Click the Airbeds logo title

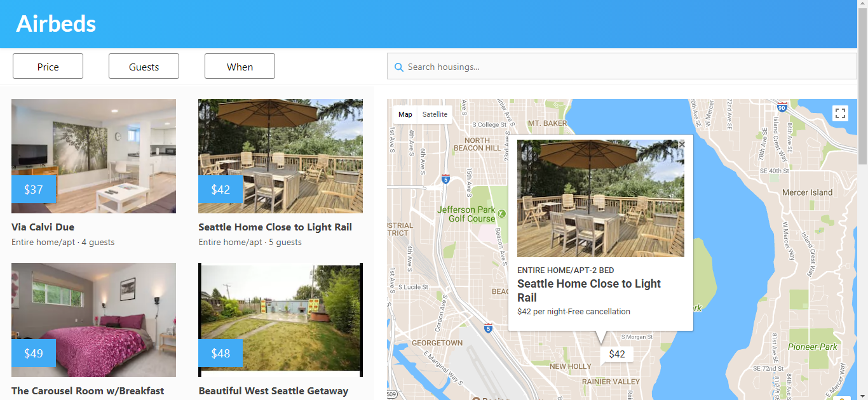pos(56,23)
